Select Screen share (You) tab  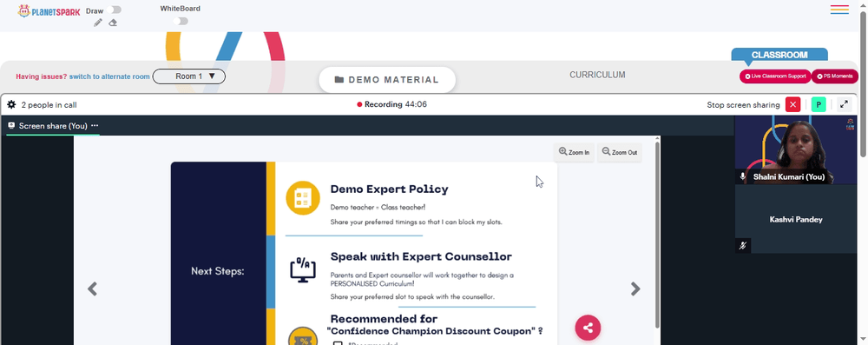[53, 126]
